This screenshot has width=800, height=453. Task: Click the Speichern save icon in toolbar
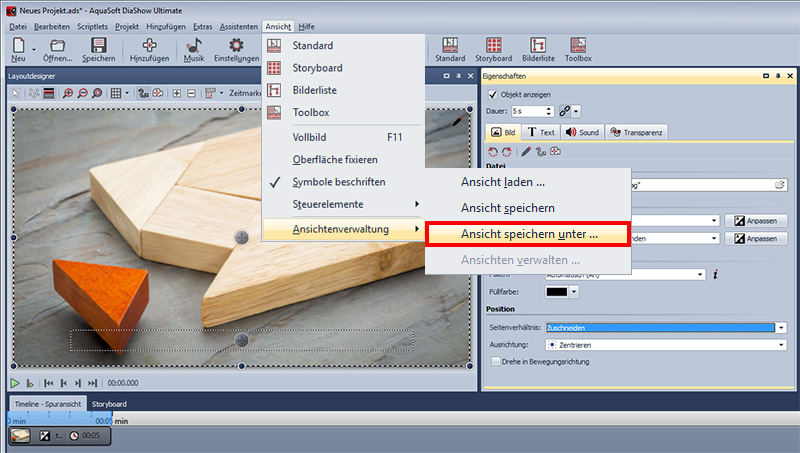98,46
